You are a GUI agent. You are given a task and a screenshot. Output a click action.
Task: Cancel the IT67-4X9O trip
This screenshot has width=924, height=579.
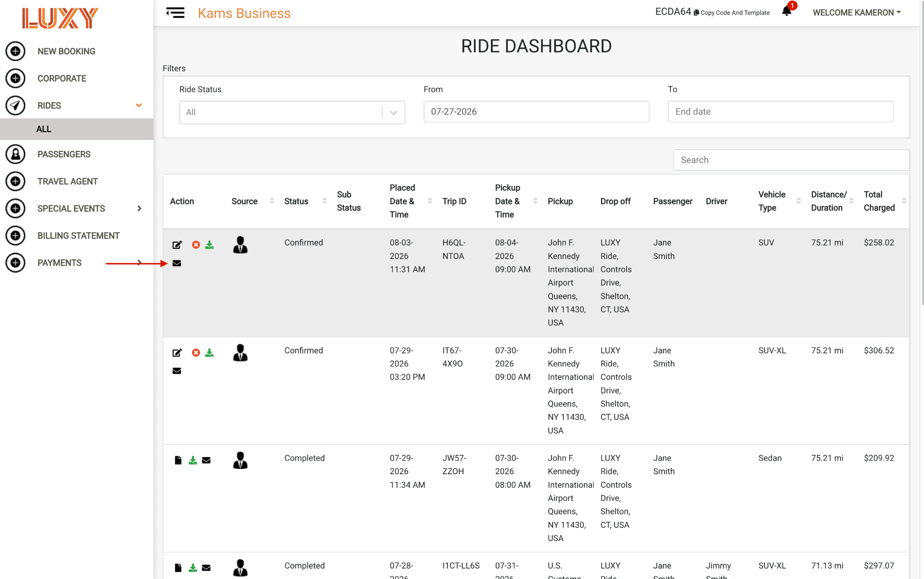[196, 352]
